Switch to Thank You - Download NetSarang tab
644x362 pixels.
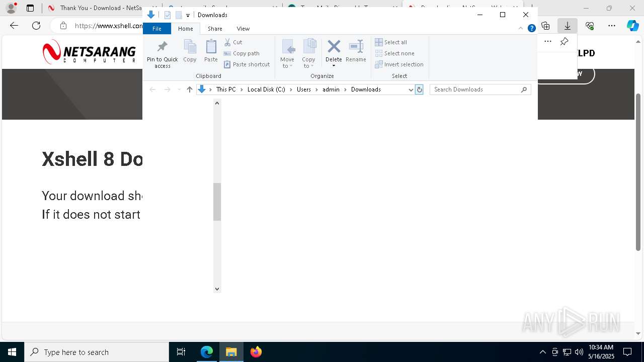(x=96, y=8)
